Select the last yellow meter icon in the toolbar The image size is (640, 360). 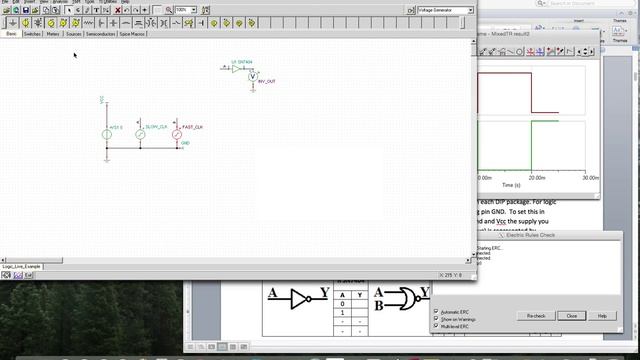click(x=252, y=23)
